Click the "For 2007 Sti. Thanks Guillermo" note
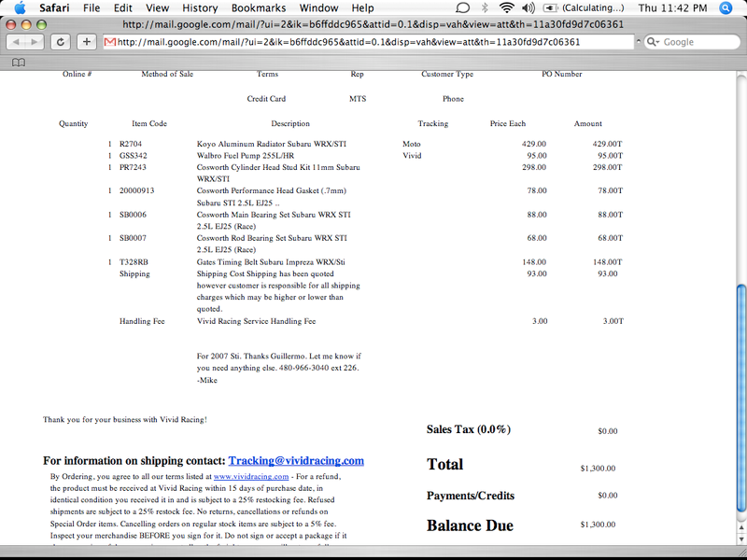The height and width of the screenshot is (560, 747). coord(278,368)
